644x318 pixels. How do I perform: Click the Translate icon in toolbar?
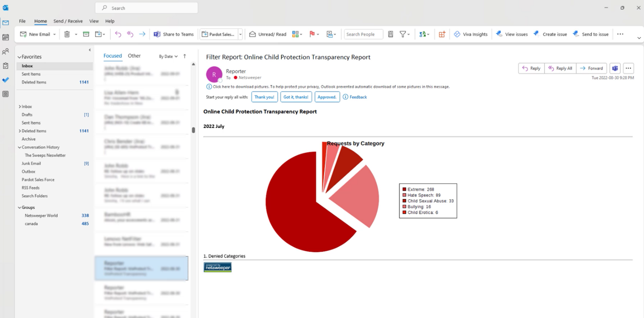click(423, 34)
